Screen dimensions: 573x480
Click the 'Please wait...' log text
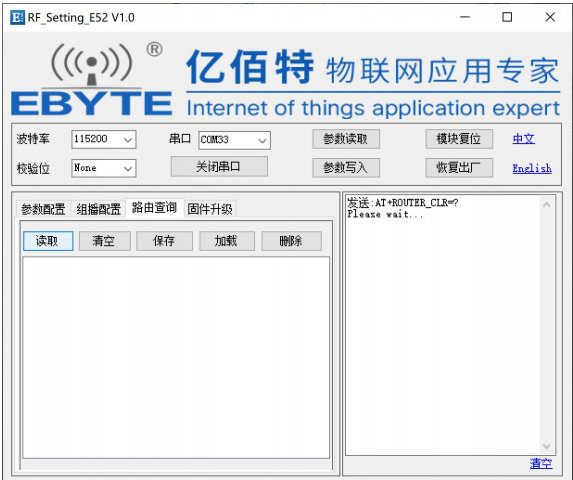(x=385, y=214)
